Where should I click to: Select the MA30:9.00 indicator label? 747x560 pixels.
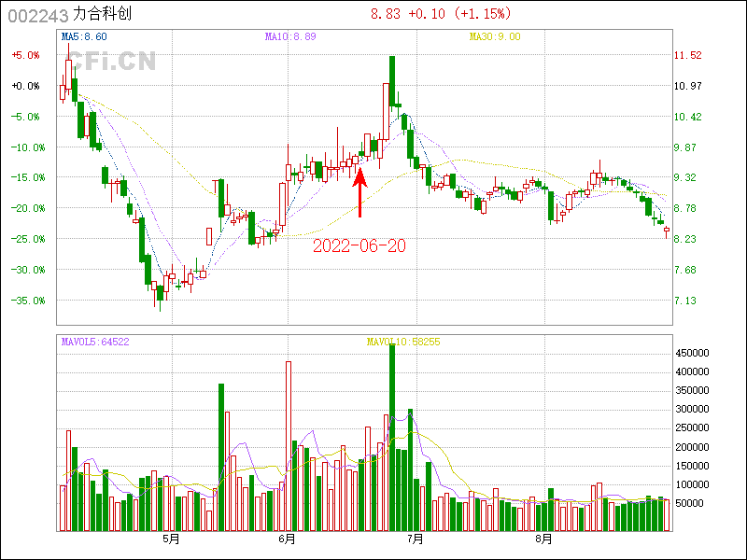(495, 36)
